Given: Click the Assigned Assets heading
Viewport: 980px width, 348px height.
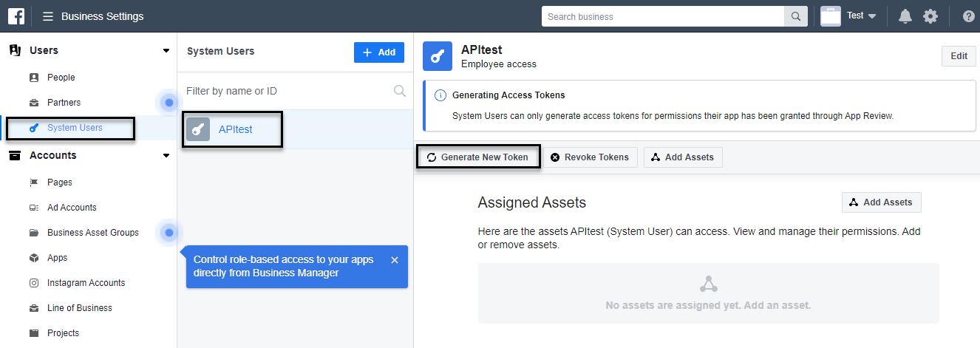Looking at the screenshot, I should coord(532,202).
